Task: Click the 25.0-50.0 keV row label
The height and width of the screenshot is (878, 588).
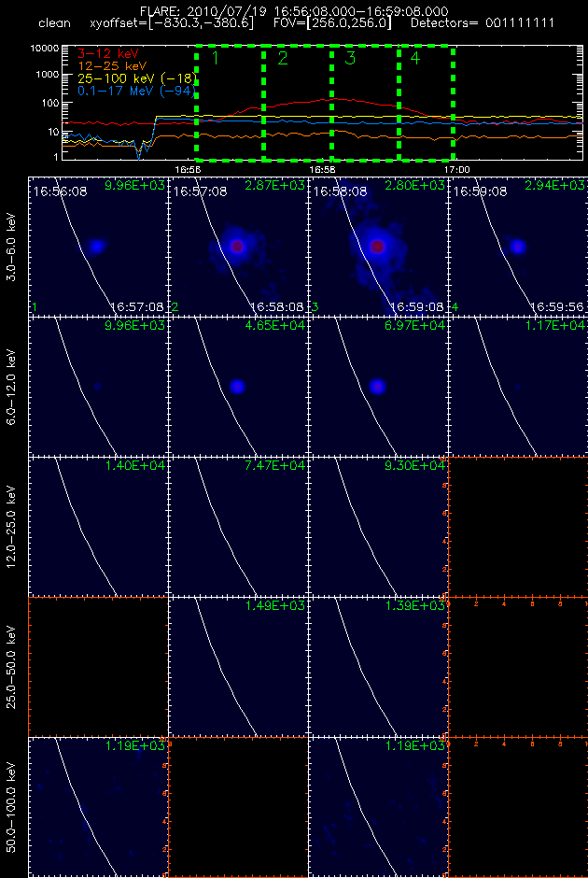Action: tap(12, 666)
